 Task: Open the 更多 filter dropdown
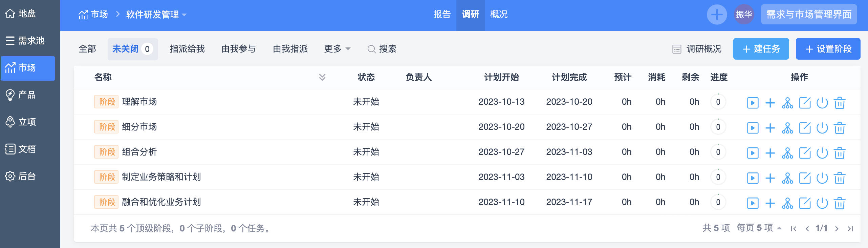tap(337, 49)
